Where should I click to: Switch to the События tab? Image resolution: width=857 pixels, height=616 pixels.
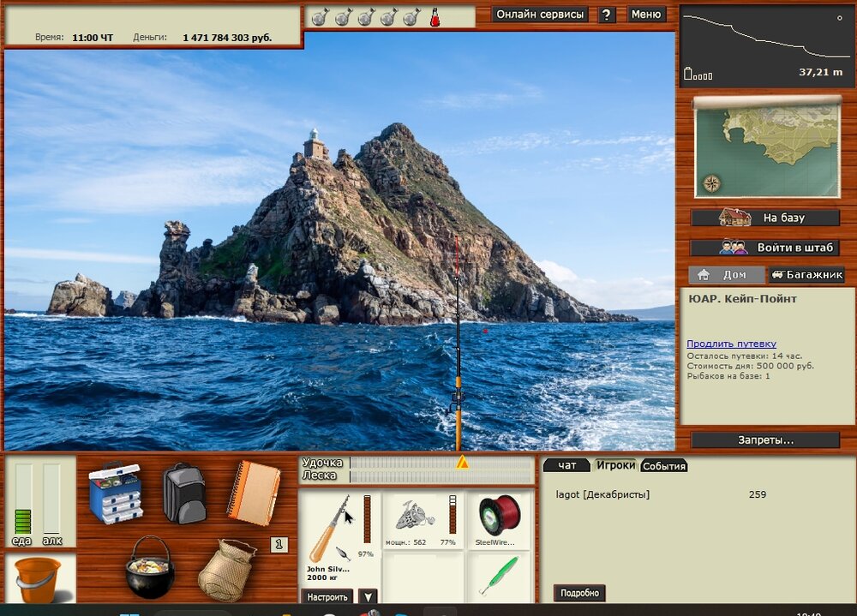[663, 466]
